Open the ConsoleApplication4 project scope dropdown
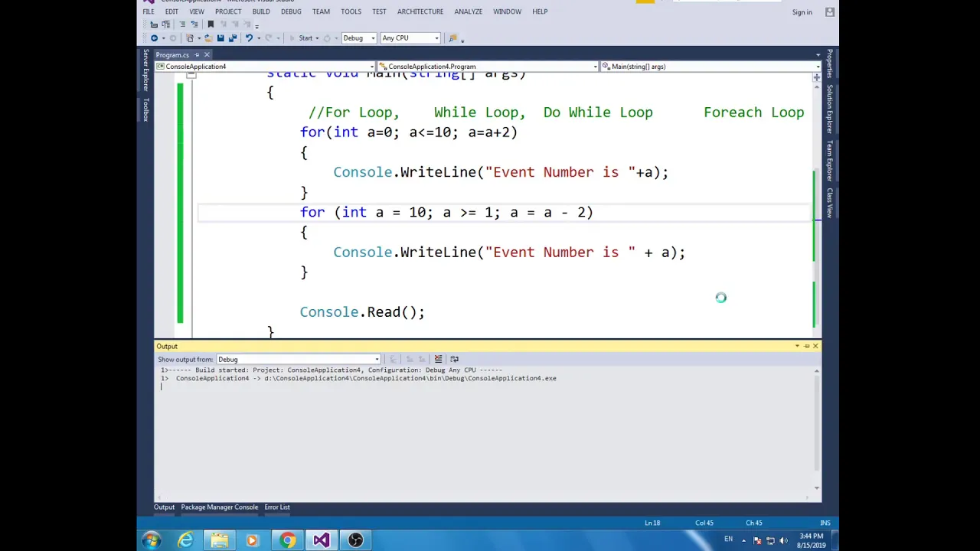This screenshot has height=551, width=980. tap(265, 67)
